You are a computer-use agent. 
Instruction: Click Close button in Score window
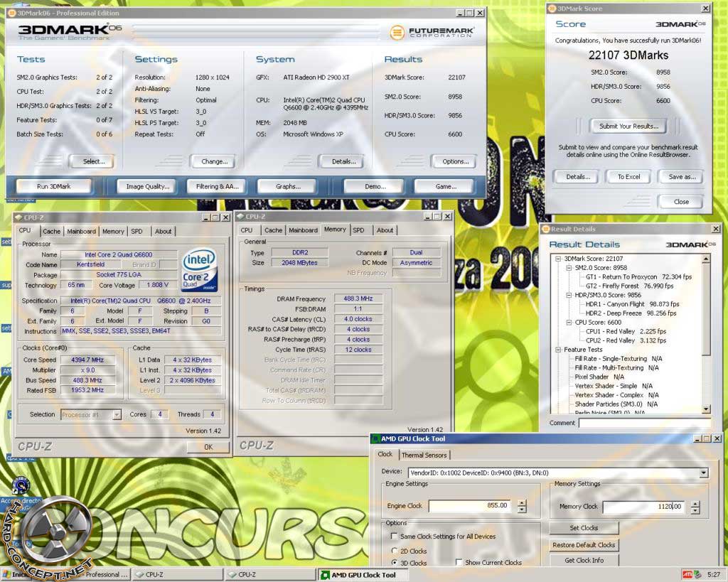tap(681, 202)
